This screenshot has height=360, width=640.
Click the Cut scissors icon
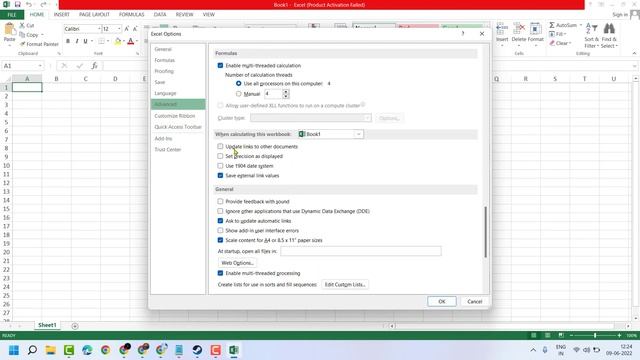click(x=22, y=25)
